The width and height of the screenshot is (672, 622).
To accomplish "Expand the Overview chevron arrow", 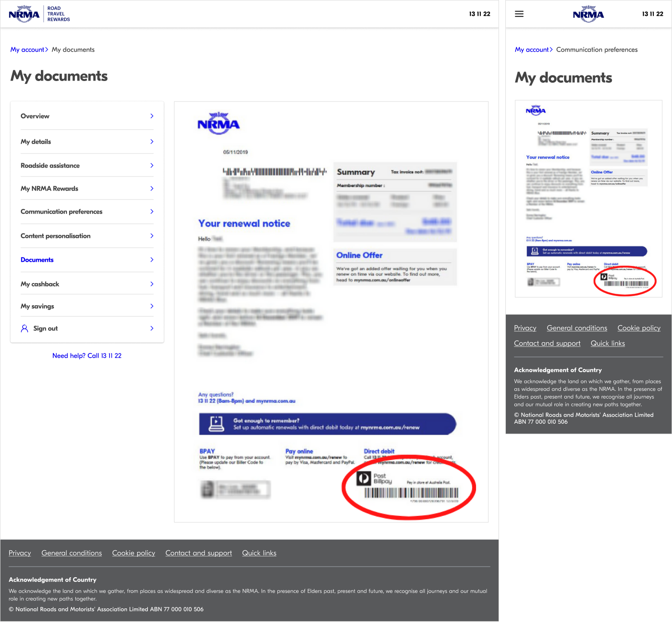I will tap(152, 116).
